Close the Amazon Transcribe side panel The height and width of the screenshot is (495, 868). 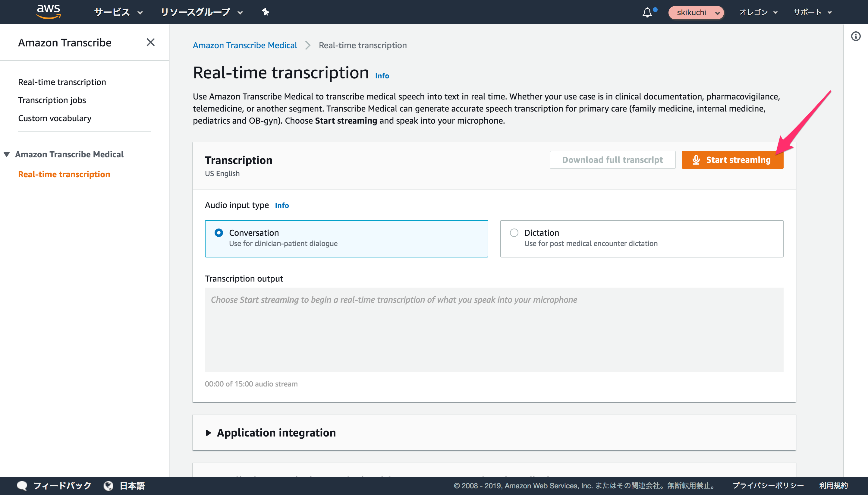pyautogui.click(x=151, y=42)
